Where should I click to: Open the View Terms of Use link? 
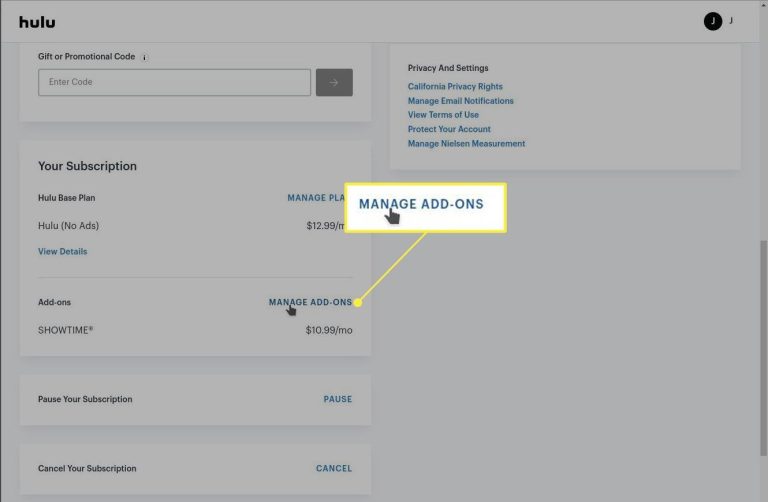[443, 115]
